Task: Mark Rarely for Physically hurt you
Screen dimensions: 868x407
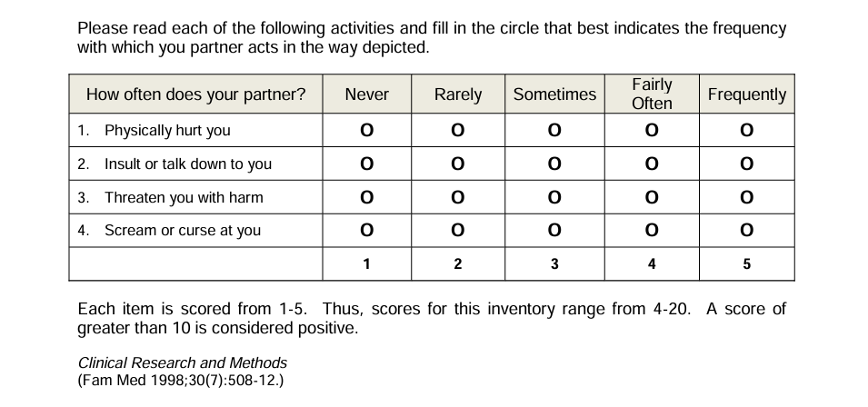Action: 458,131
